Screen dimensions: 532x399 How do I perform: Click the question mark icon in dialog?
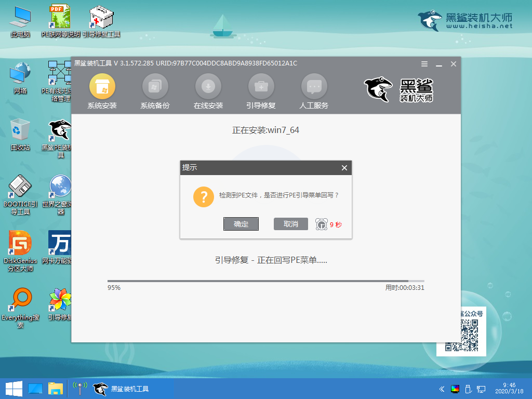pos(204,197)
